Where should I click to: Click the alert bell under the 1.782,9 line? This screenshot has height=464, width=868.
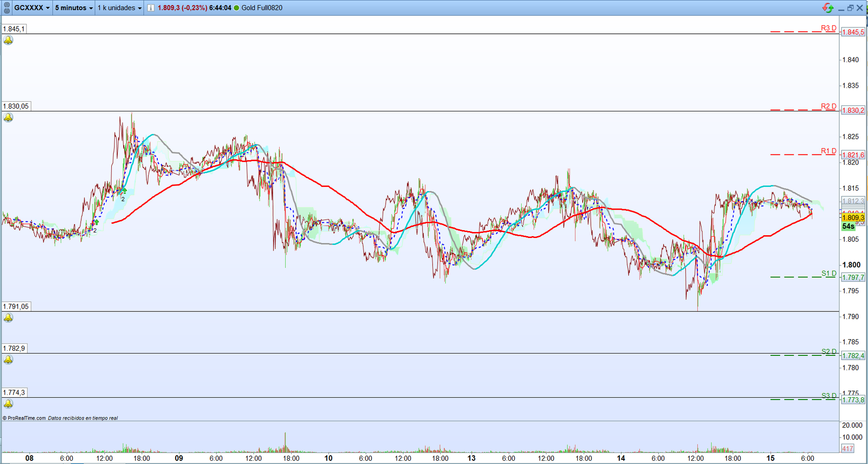(x=8, y=360)
